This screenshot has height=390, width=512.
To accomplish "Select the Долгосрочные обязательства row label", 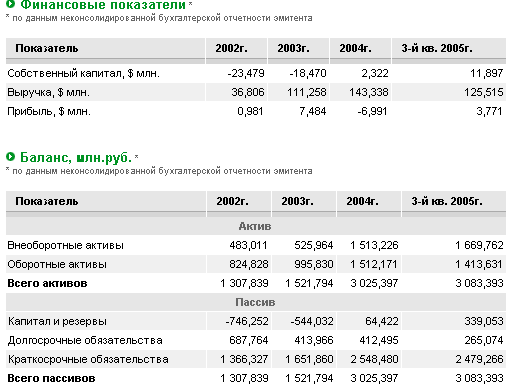I will point(85,341).
